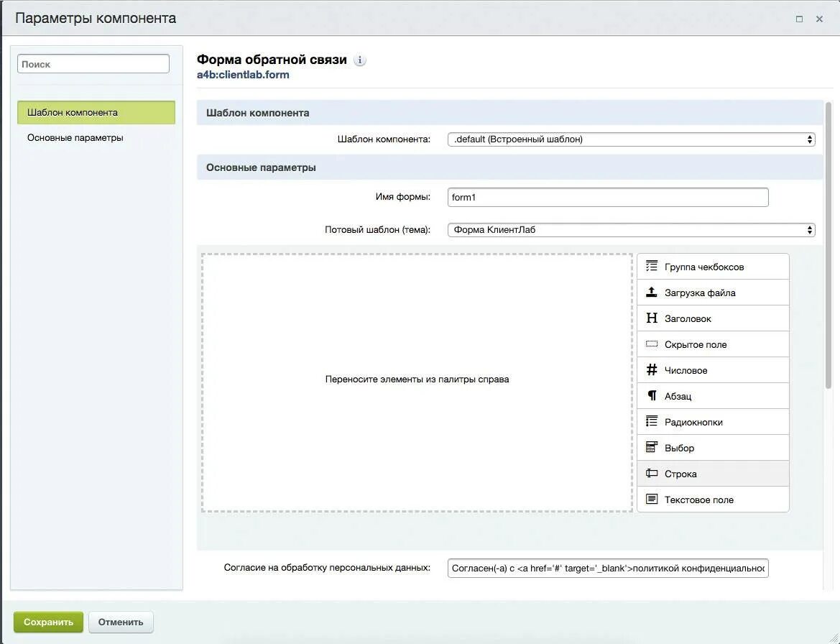Click the Заголовок label text
This screenshot has height=644, width=840.
(x=688, y=319)
